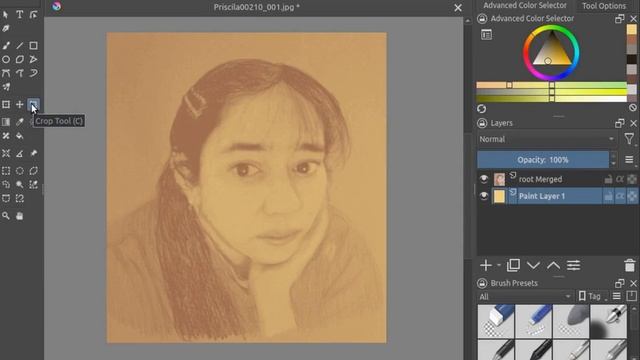Click the color triangle in color wheel
The width and height of the screenshot is (640, 360).
pos(551,51)
